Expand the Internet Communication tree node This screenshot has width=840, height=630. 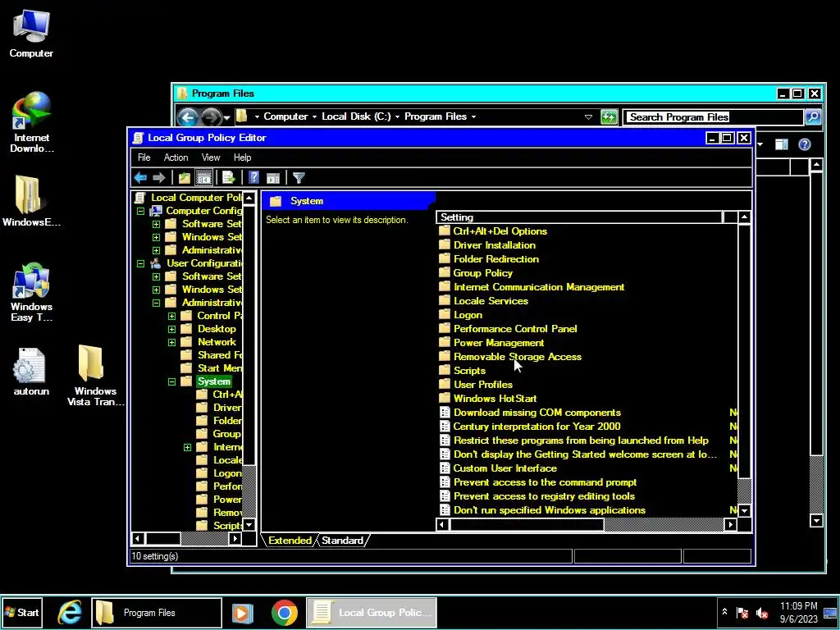pyautogui.click(x=187, y=447)
